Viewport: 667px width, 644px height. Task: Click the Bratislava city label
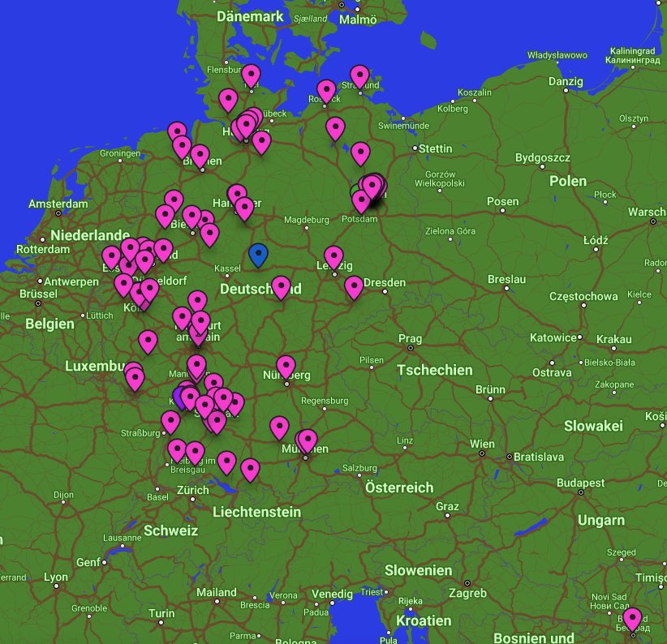pyautogui.click(x=539, y=457)
